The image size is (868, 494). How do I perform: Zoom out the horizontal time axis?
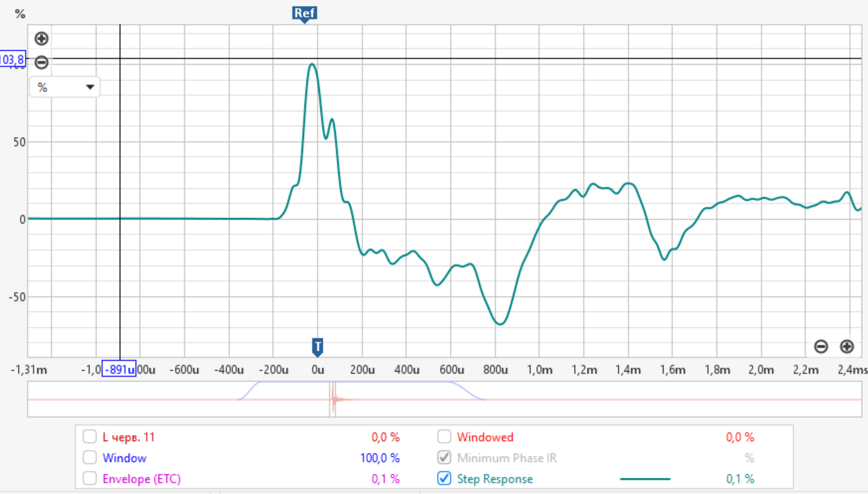821,346
